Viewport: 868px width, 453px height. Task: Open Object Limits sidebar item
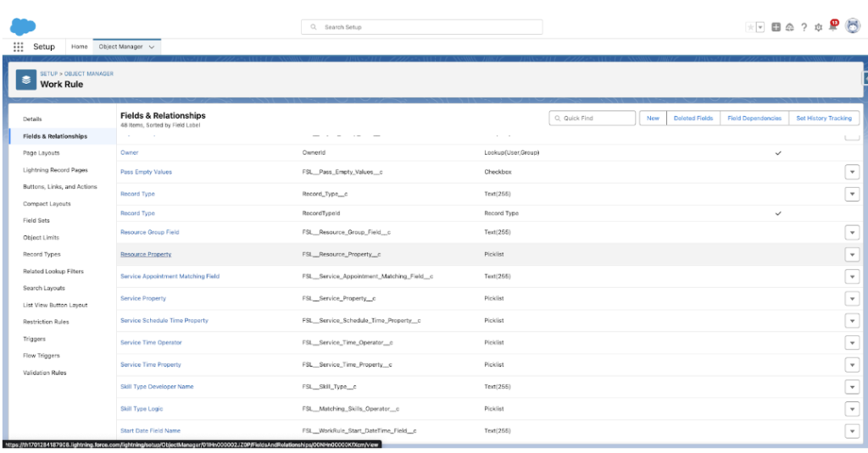41,237
